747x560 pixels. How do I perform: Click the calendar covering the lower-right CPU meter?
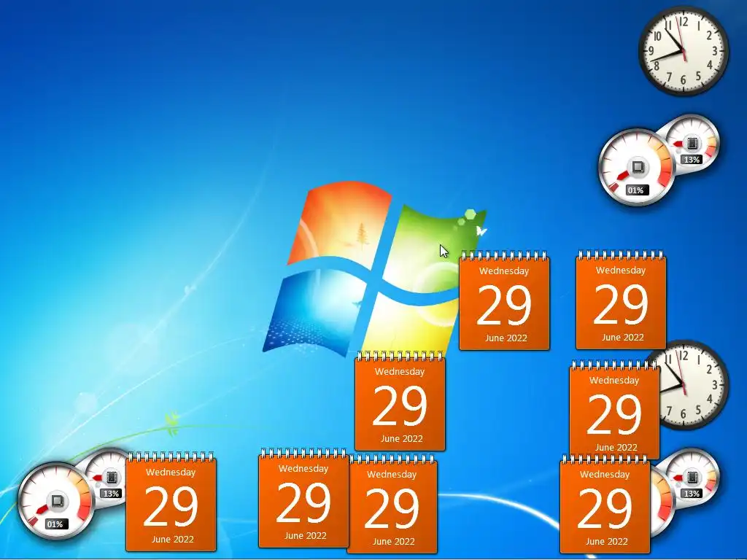605,505
